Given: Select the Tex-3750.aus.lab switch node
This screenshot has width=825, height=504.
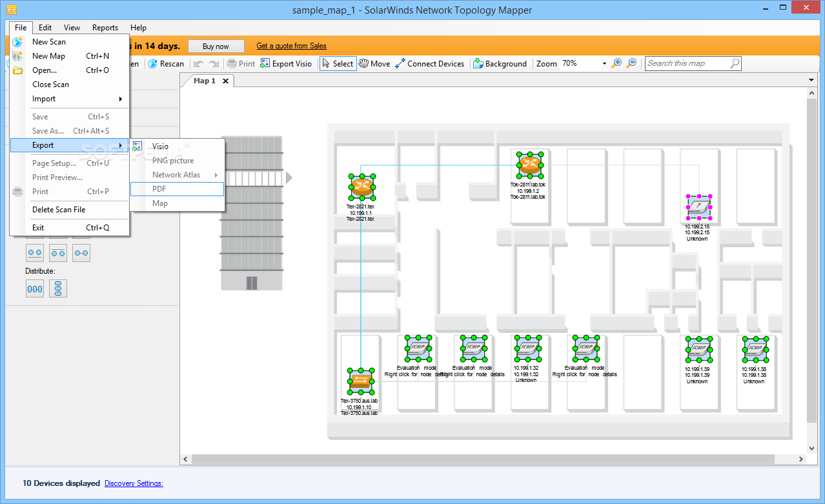Looking at the screenshot, I should click(360, 381).
